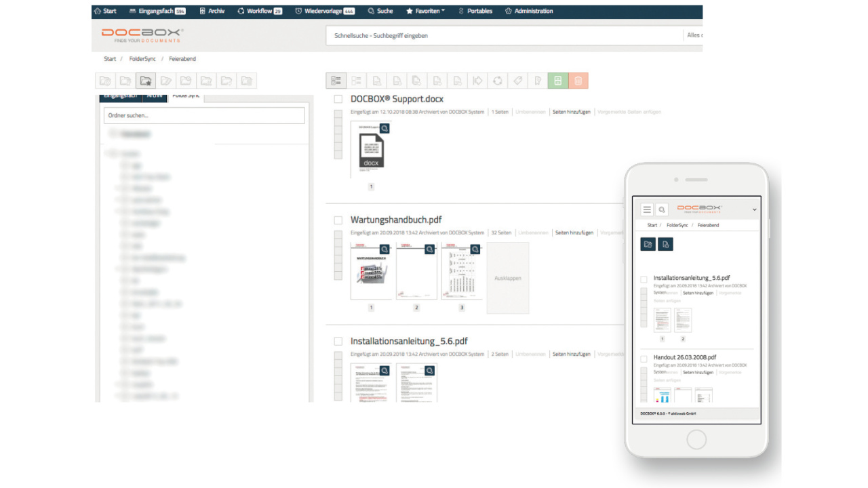The width and height of the screenshot is (868, 488).
Task: Select checkbox for Wartungshandbuch.pdf
Action: [x=338, y=220]
